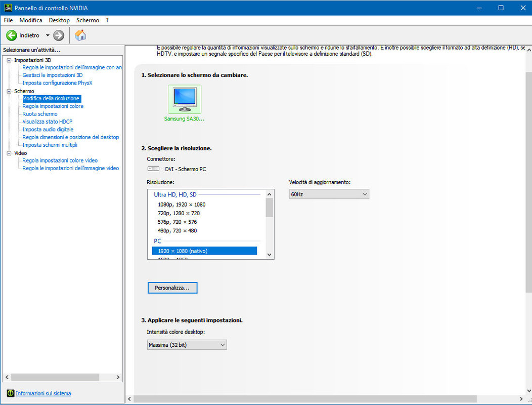Select resolution 1080p, 1920 × 1080
532x405 pixels.
pos(182,205)
